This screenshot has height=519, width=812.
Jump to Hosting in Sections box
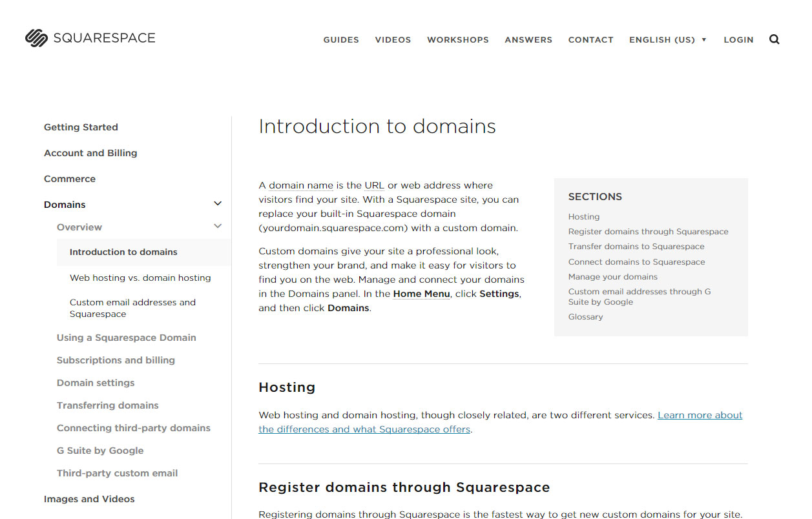(x=584, y=217)
